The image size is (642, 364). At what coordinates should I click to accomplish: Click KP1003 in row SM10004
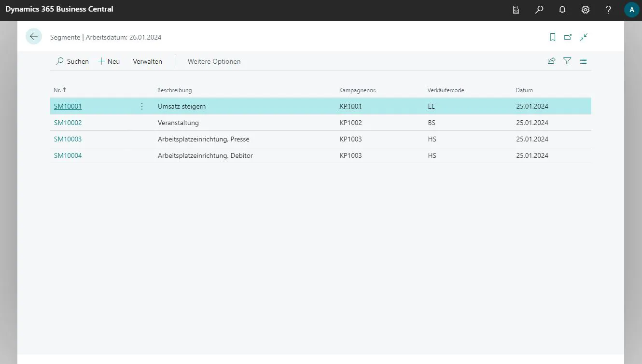click(351, 155)
